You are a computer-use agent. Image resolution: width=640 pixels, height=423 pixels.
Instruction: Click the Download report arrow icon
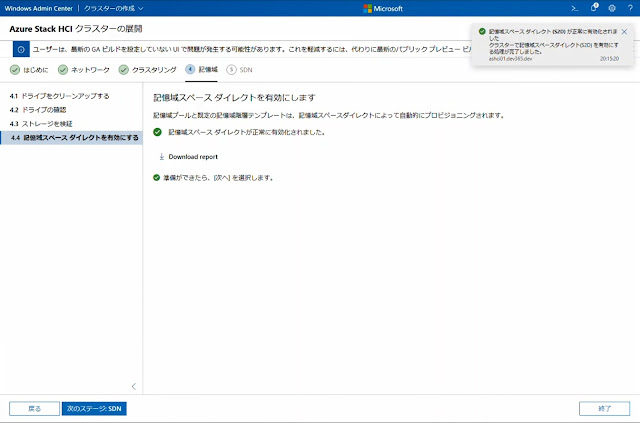point(162,157)
